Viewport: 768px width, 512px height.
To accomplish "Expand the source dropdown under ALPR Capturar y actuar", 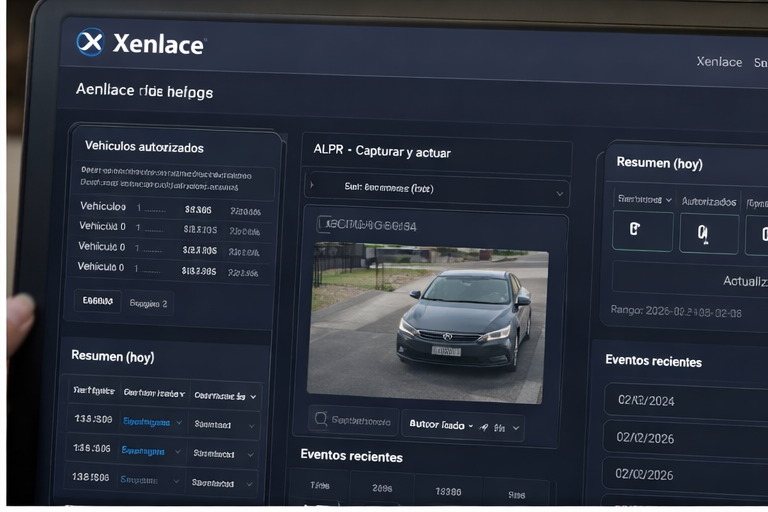I will tap(559, 192).
